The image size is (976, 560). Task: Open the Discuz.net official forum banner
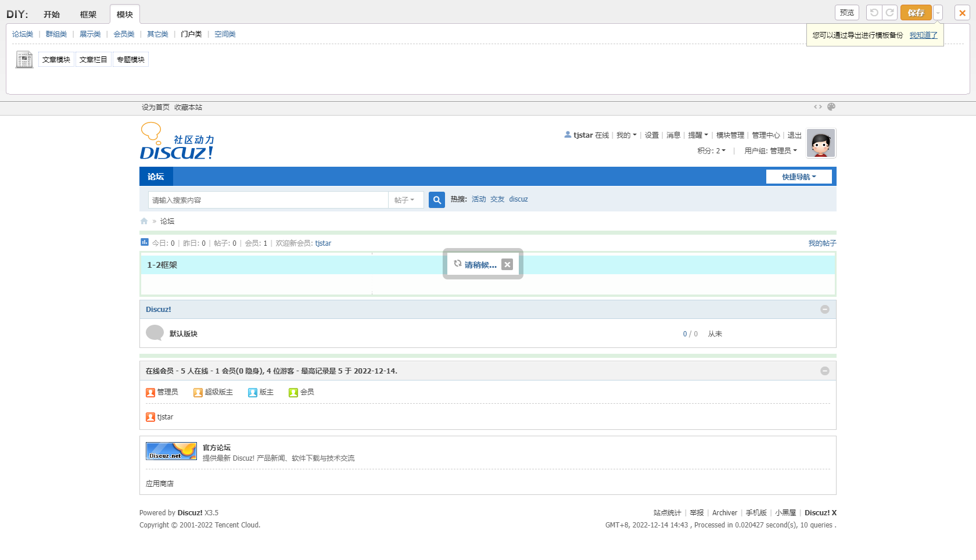pos(171,451)
